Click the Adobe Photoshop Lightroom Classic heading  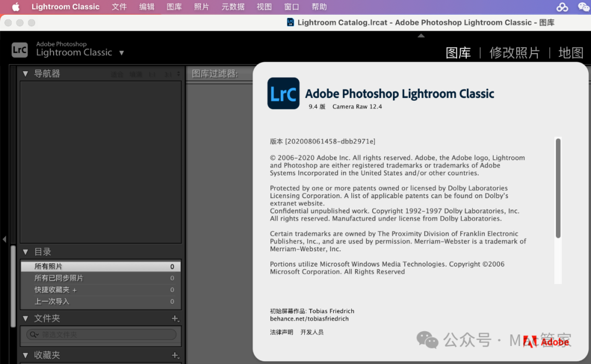click(399, 94)
